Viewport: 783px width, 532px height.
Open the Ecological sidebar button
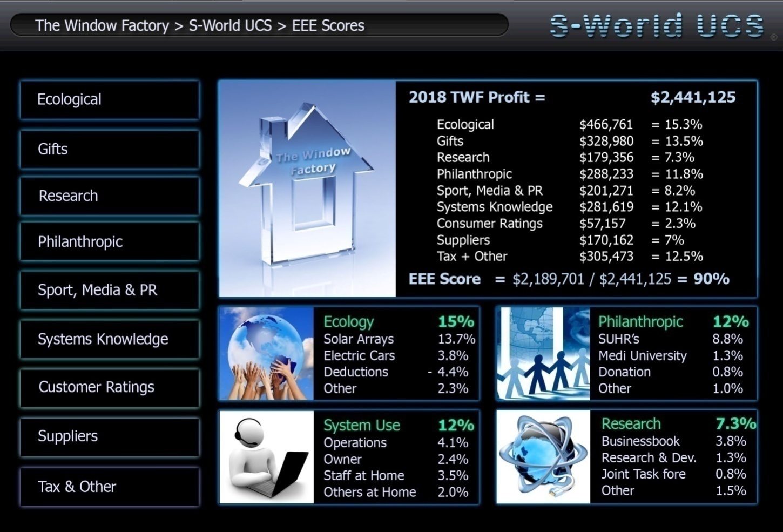(x=110, y=100)
